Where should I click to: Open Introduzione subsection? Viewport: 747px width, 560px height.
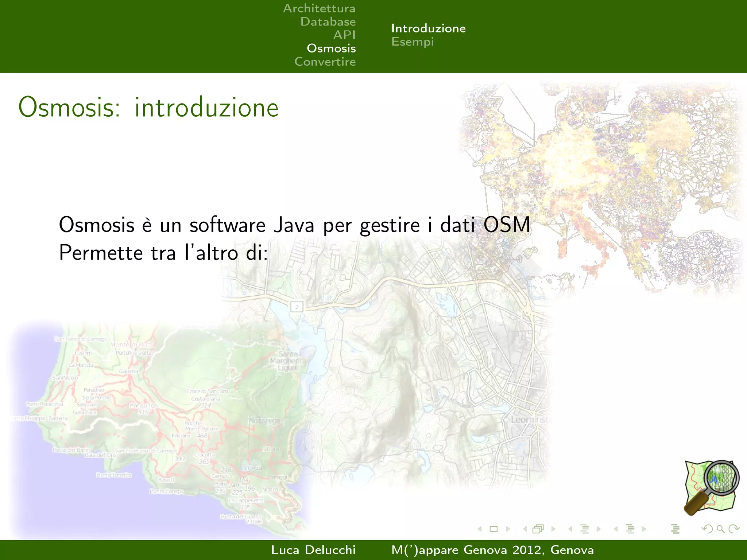coord(428,28)
